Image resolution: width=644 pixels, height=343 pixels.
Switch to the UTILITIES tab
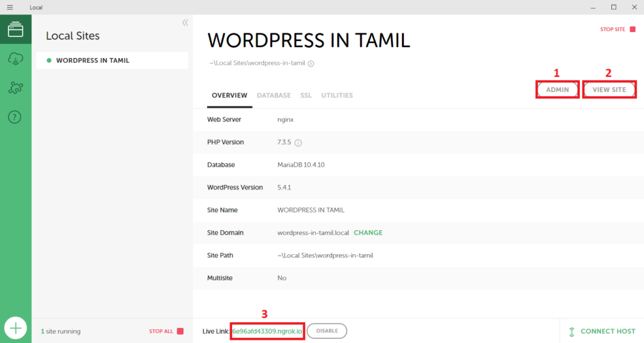click(337, 95)
